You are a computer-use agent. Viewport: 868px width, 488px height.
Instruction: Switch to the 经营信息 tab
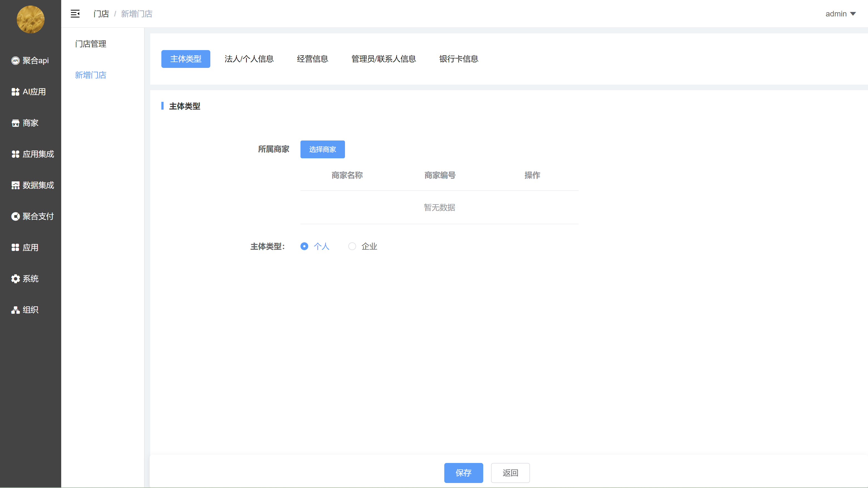(x=312, y=59)
